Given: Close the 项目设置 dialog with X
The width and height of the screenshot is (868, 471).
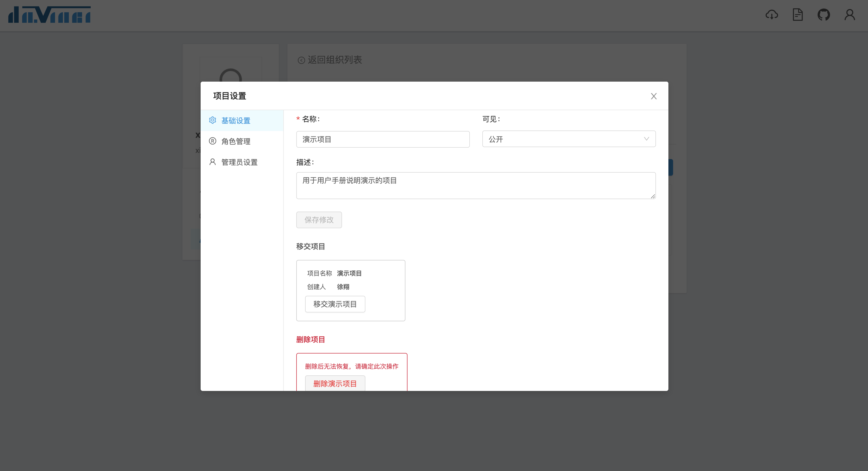Looking at the screenshot, I should 654,96.
